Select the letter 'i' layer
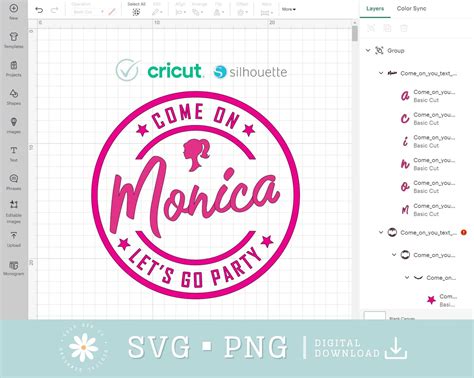Image resolution: width=474 pixels, height=378 pixels. click(x=428, y=141)
